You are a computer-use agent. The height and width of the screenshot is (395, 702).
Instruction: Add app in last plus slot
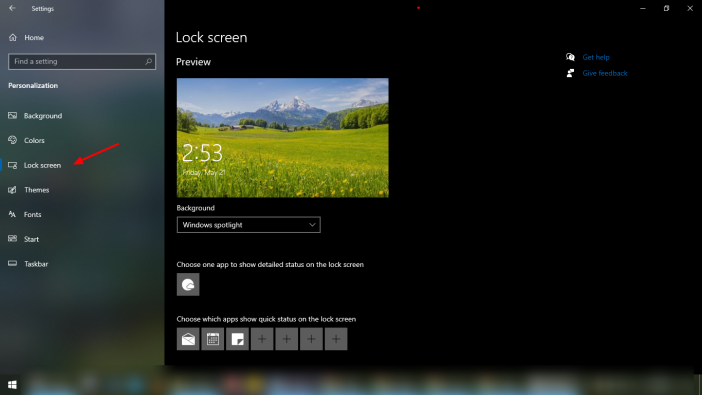point(336,339)
